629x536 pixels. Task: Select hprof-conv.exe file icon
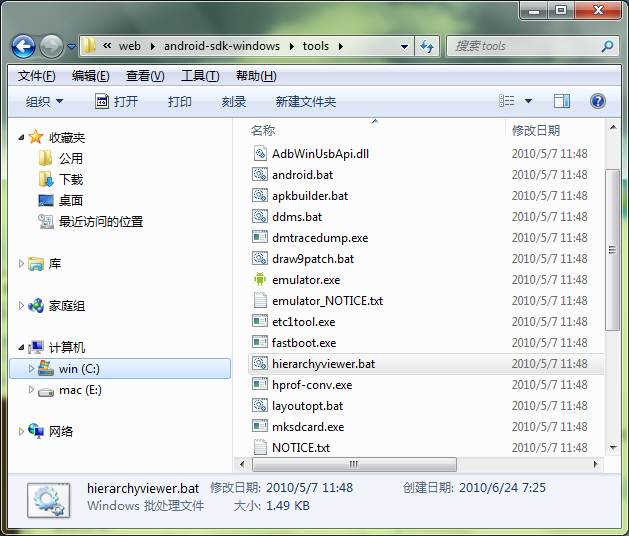tap(260, 384)
